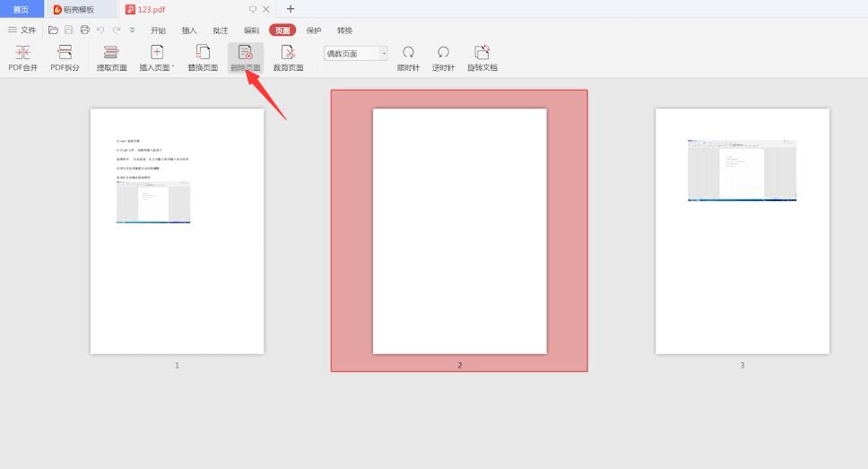This screenshot has width=868, height=469.
Task: Click the open folder icon in quick toolbar
Action: 53,30
